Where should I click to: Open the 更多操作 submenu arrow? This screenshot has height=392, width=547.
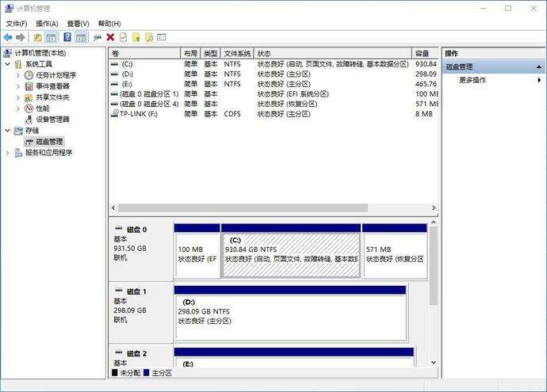pyautogui.click(x=539, y=80)
